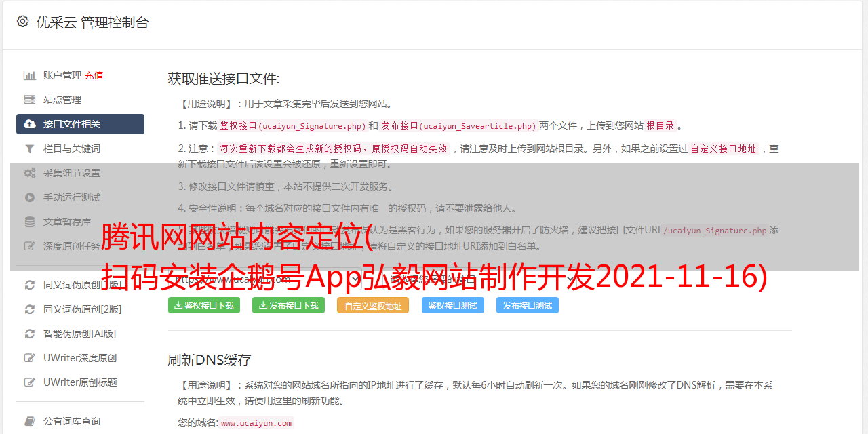Select the cloud icon of 接口文件相关
Image resolution: width=868 pixels, height=434 pixels.
coord(30,124)
